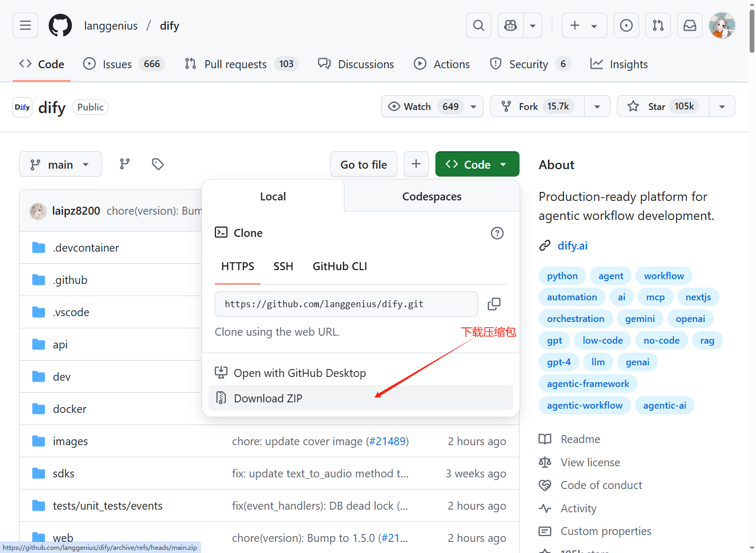Click the dify repository breadcrumb link
Screen dimensions: 756x553
point(170,25)
